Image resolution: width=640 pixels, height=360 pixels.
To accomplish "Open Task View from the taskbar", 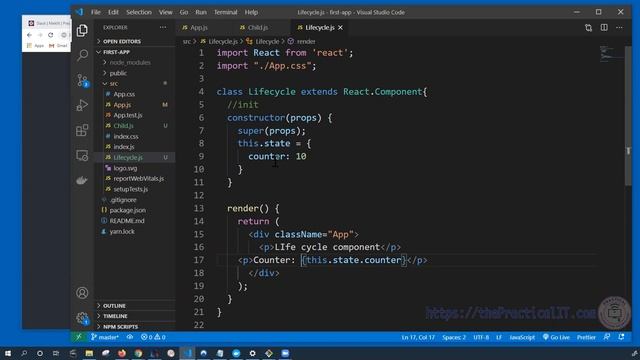I will (56, 353).
